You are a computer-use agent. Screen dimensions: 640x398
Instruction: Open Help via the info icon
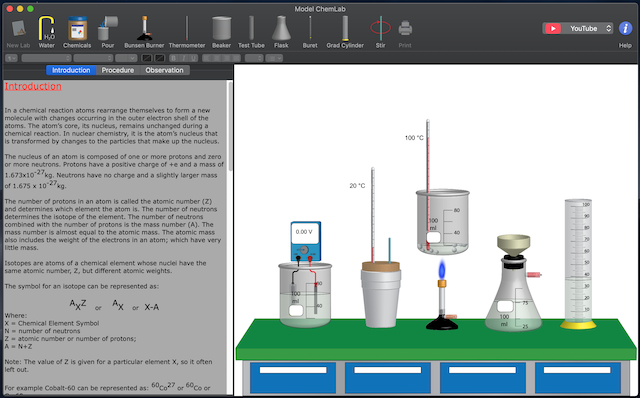[x=625, y=29]
